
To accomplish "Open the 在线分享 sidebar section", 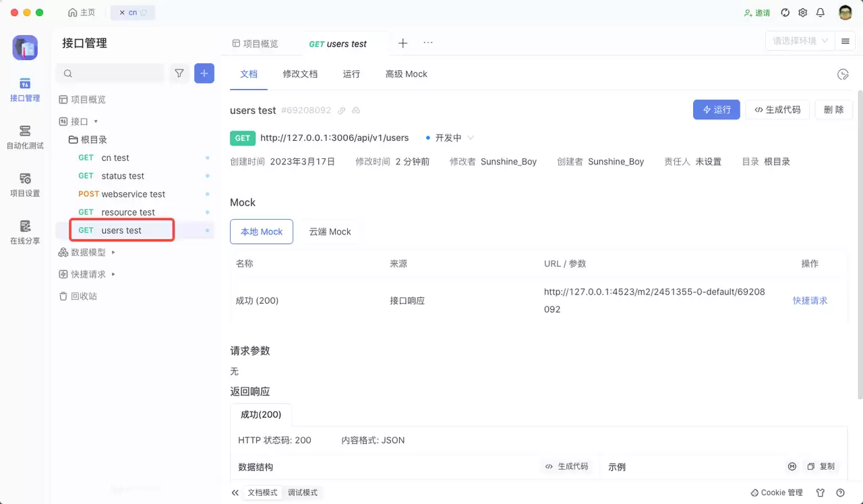I will point(25,232).
